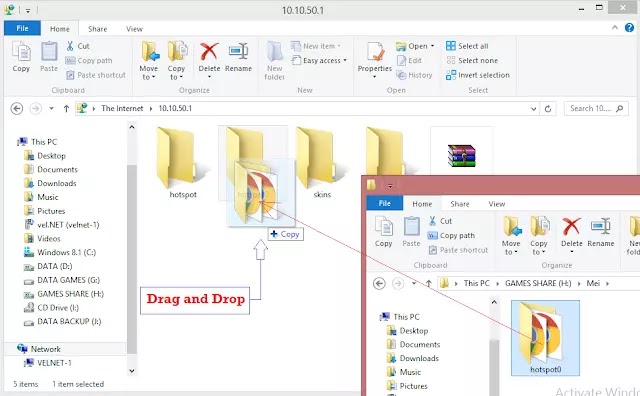Open the Help question mark icon

(x=629, y=28)
